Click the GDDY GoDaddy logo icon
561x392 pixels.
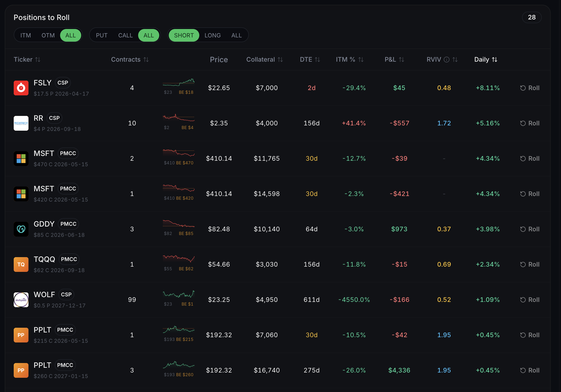pyautogui.click(x=21, y=229)
